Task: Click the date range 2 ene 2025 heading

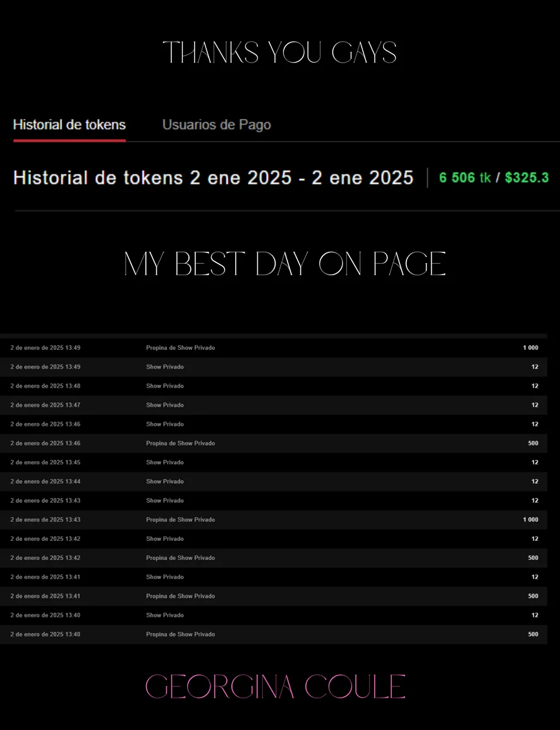Action: 213,178
